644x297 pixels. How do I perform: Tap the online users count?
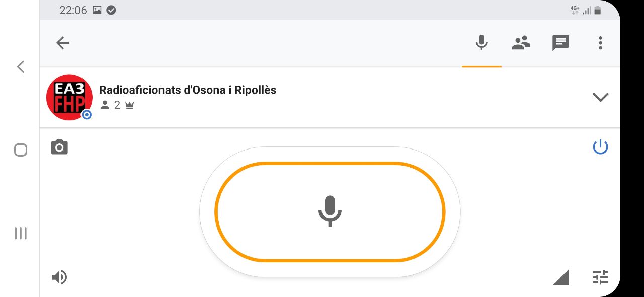pyautogui.click(x=112, y=105)
